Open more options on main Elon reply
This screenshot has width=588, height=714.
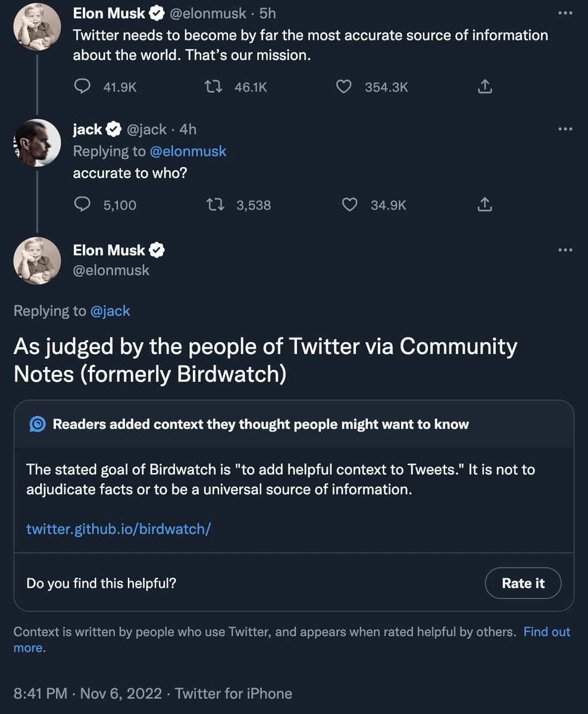565,250
